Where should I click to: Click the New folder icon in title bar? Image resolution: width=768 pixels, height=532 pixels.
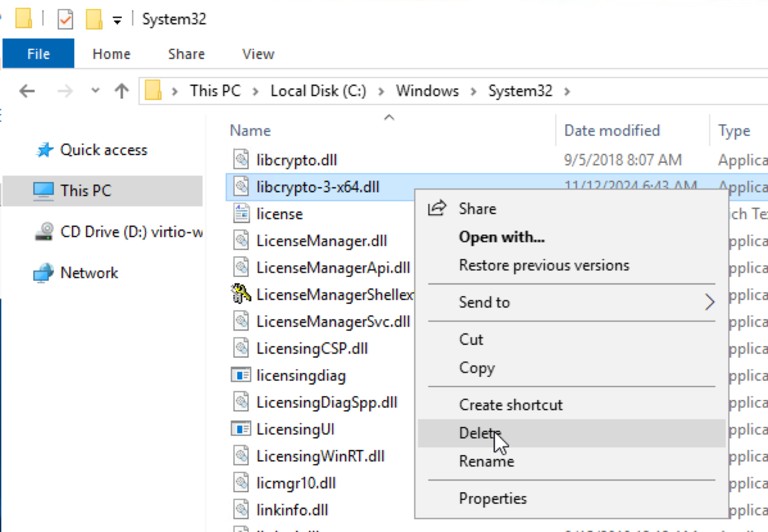coord(94,19)
